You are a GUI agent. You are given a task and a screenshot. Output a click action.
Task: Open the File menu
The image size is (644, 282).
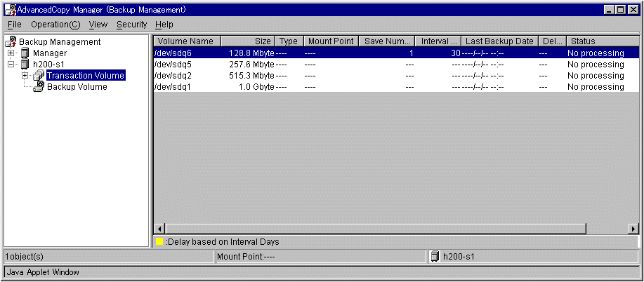click(14, 25)
